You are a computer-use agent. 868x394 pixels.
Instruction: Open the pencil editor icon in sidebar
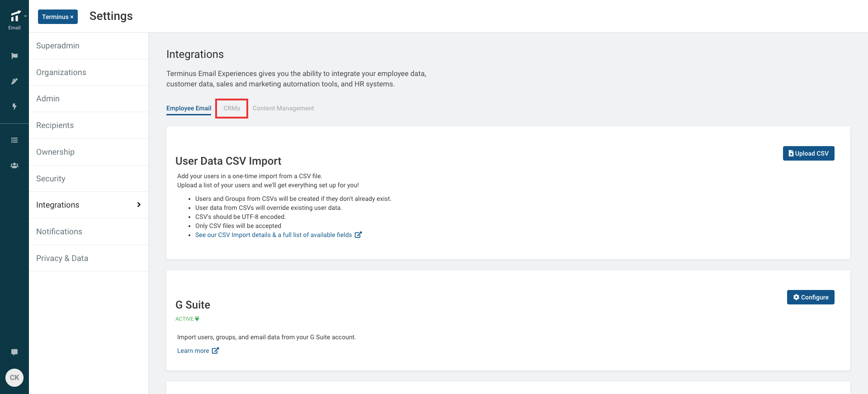(14, 81)
